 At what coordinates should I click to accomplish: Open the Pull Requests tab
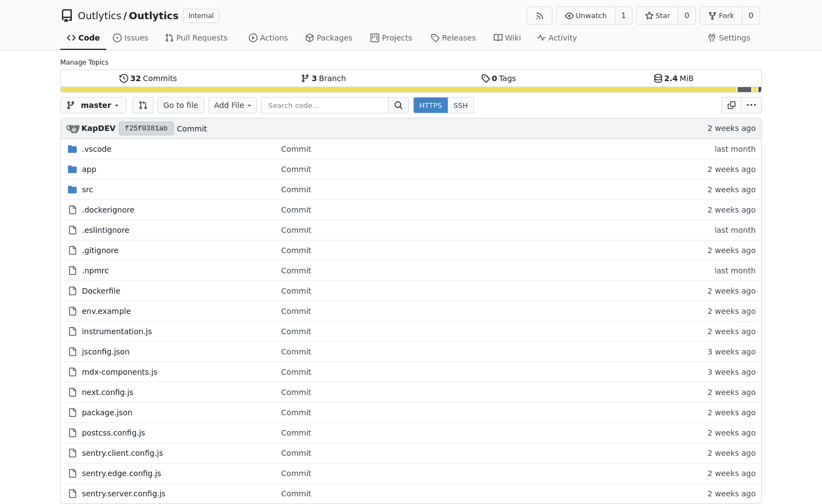point(196,38)
